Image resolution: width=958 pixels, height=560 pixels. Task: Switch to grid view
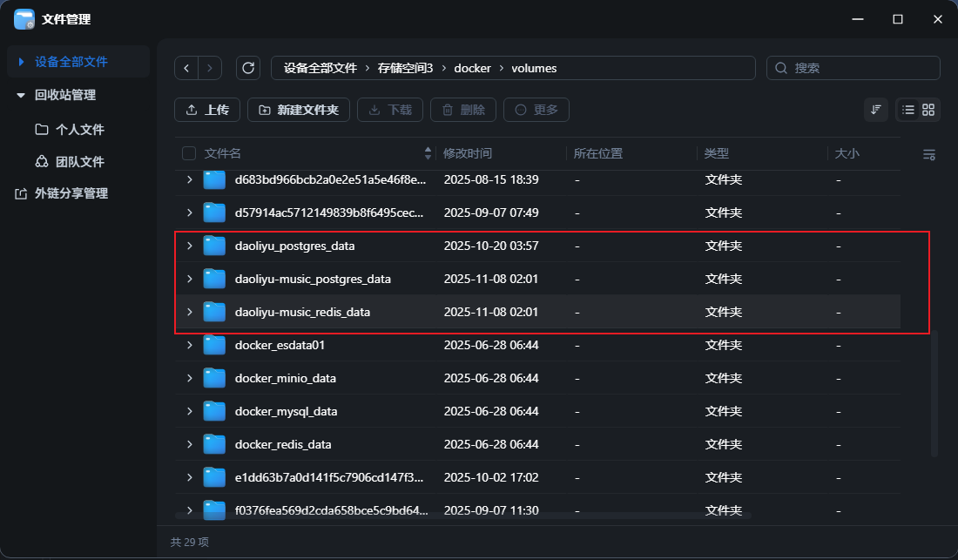928,110
